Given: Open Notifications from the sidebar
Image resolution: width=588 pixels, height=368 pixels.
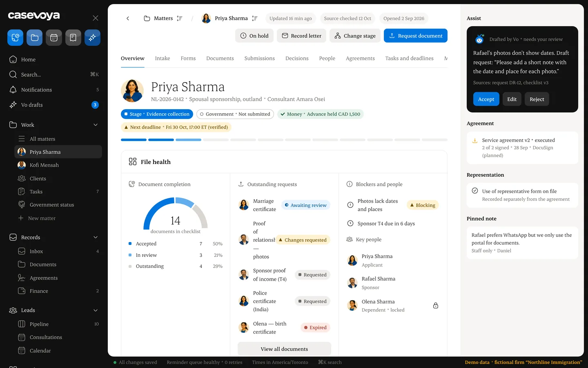Looking at the screenshot, I should (x=54, y=90).
